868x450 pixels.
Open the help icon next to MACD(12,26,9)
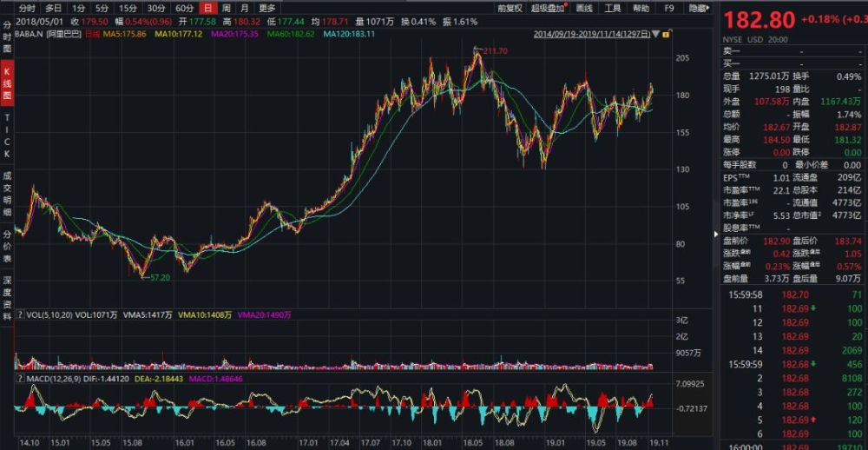point(21,379)
